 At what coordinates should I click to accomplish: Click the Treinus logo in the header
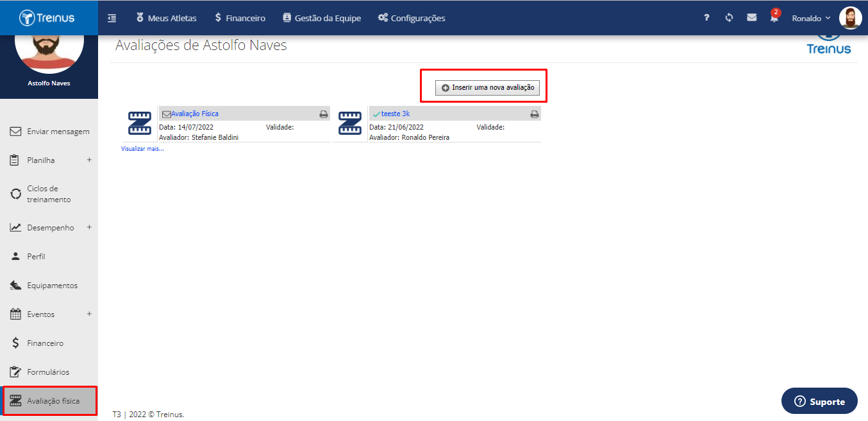point(47,18)
